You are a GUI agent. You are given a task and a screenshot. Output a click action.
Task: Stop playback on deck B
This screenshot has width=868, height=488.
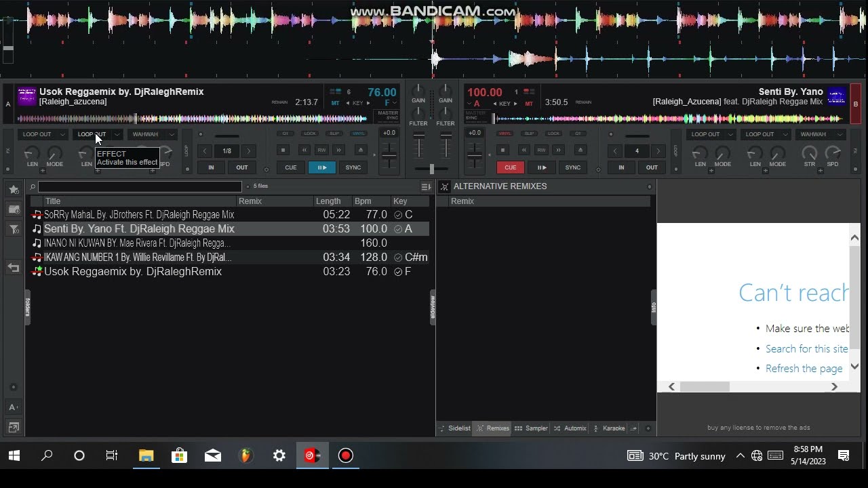(502, 150)
